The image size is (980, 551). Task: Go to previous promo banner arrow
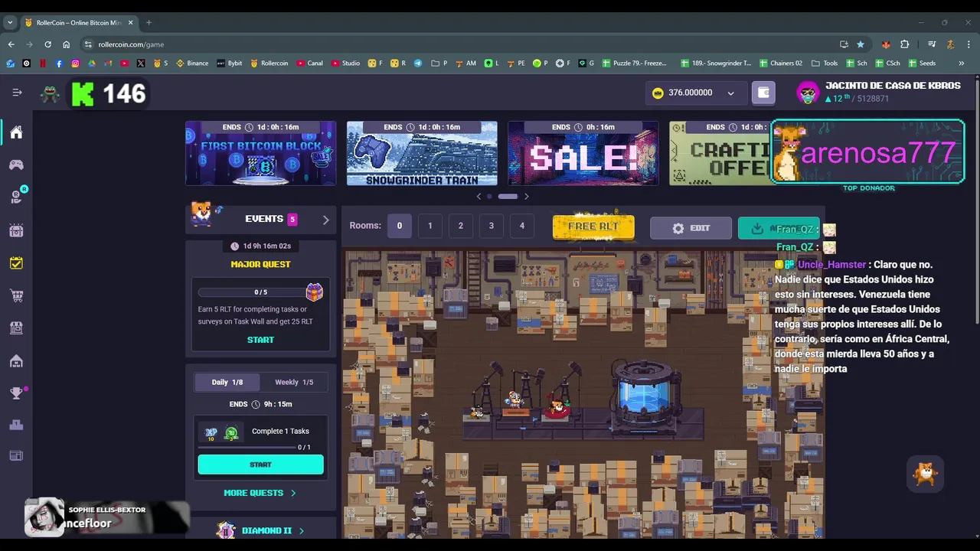click(x=479, y=197)
